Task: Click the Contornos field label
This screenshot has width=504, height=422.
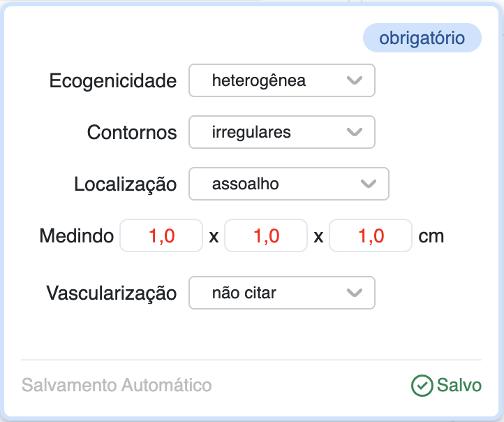Action: click(132, 132)
